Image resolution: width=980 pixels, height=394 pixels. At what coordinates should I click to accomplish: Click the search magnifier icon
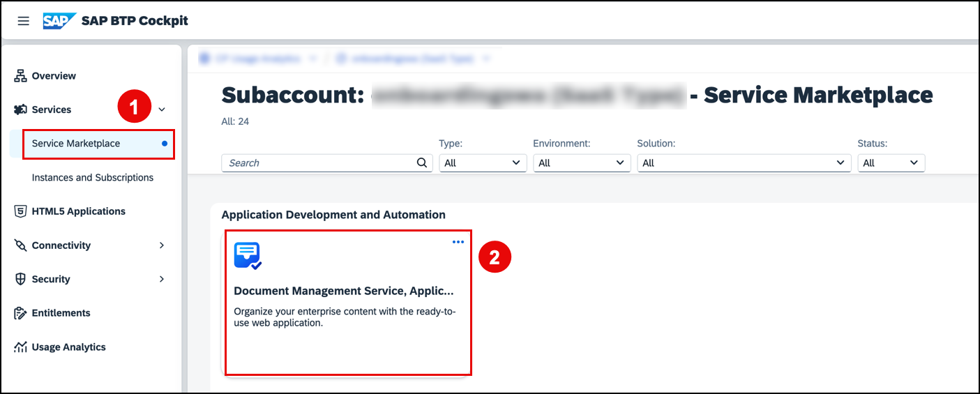[x=422, y=162]
